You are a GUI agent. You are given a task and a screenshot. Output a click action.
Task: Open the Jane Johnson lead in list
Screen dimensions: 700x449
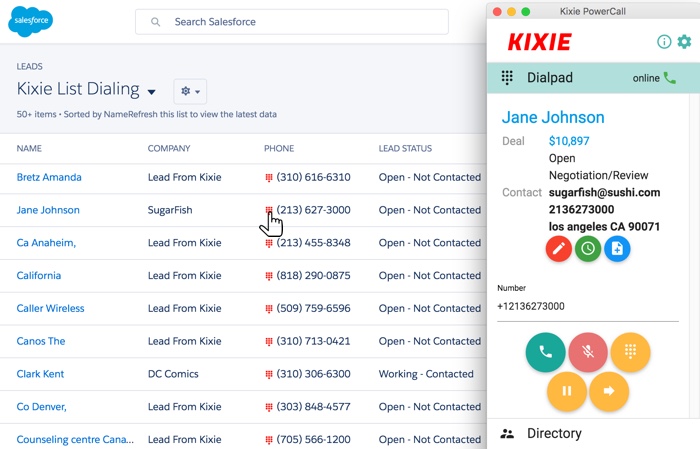[48, 210]
